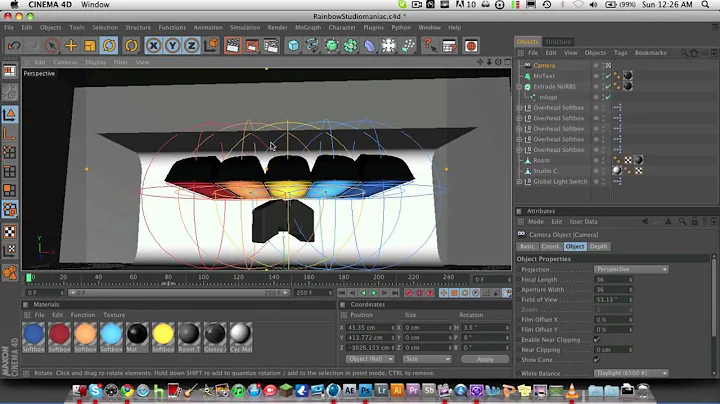The height and width of the screenshot is (404, 720).
Task: Switch to the Structure tab
Action: (x=557, y=41)
